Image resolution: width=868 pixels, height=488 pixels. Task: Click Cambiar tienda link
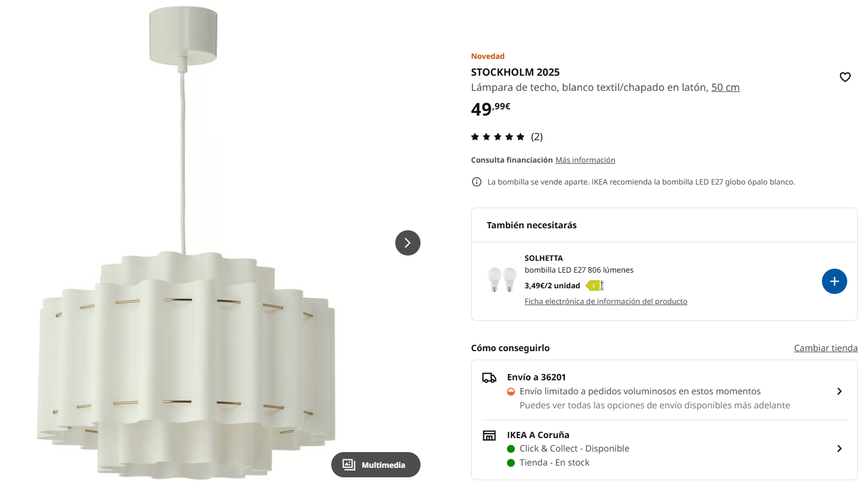(x=825, y=348)
